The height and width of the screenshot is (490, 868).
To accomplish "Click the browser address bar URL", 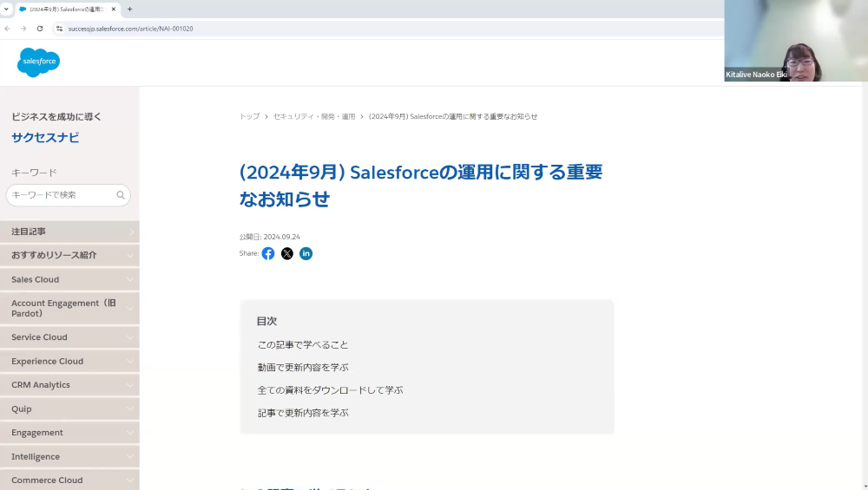I will click(x=131, y=29).
